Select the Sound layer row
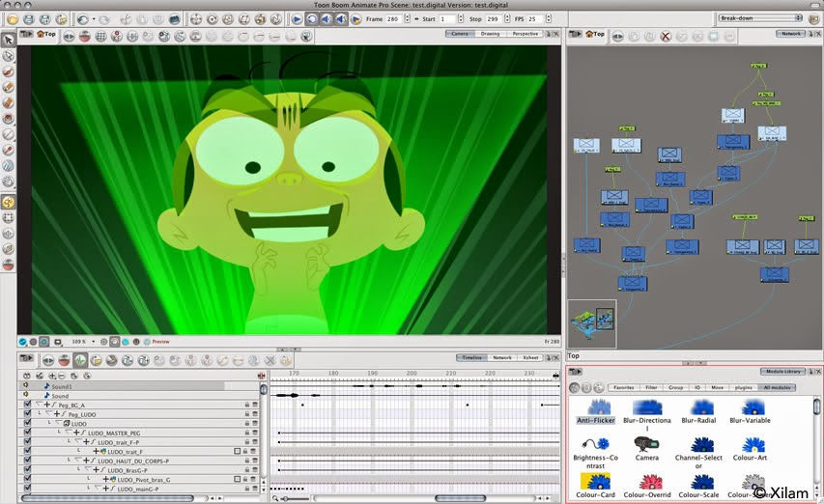The height and width of the screenshot is (504, 824). point(139,395)
